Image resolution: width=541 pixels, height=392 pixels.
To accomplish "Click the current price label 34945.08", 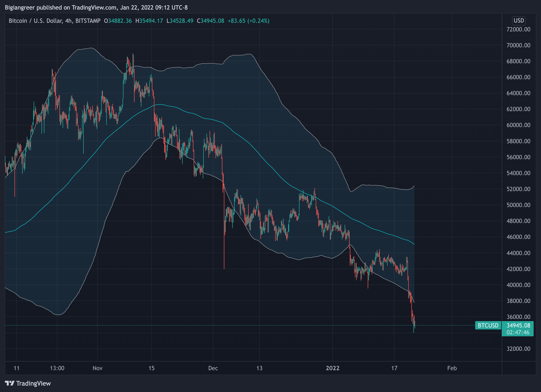I will [518, 325].
